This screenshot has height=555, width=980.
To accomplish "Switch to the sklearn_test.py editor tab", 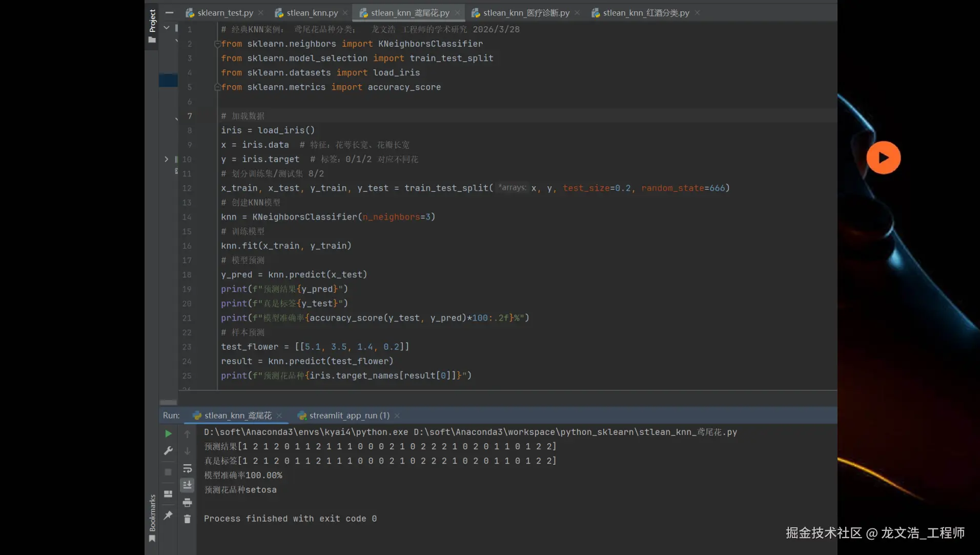I will coord(225,13).
